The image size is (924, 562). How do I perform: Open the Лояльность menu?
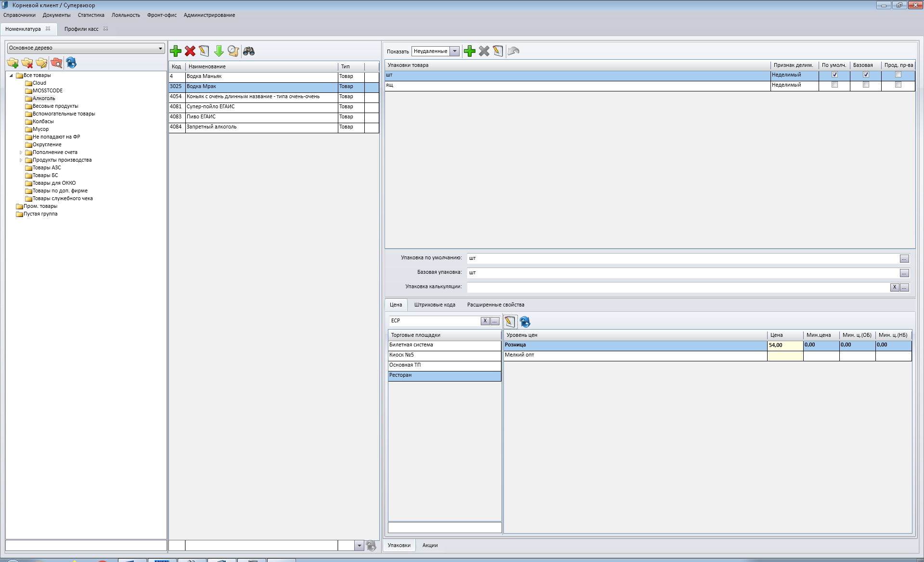pos(126,15)
